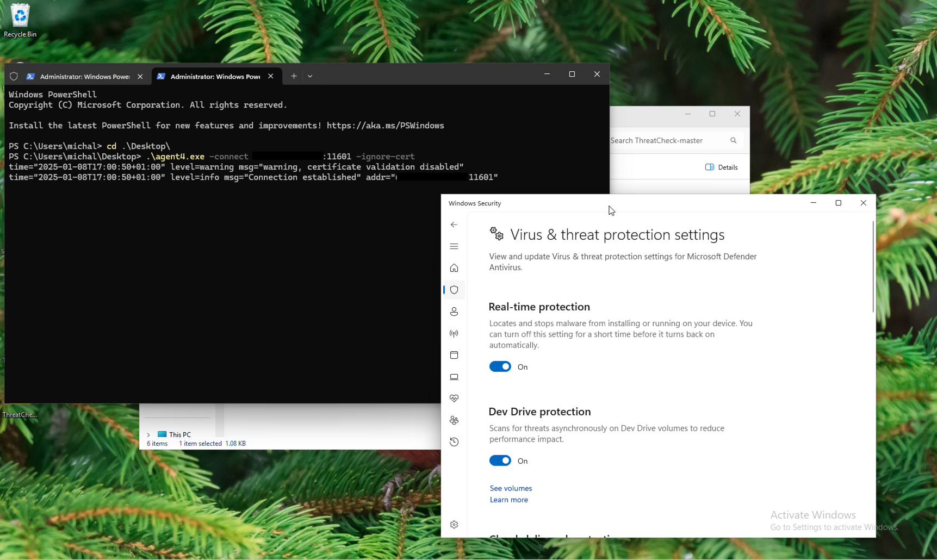Turn off Dev Drive protection toggle
937x560 pixels.
click(500, 461)
